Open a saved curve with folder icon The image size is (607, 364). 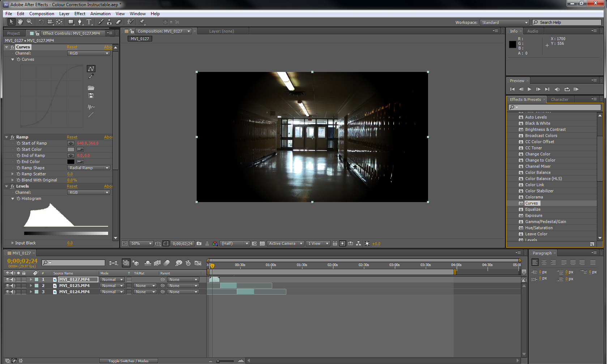[x=91, y=88]
